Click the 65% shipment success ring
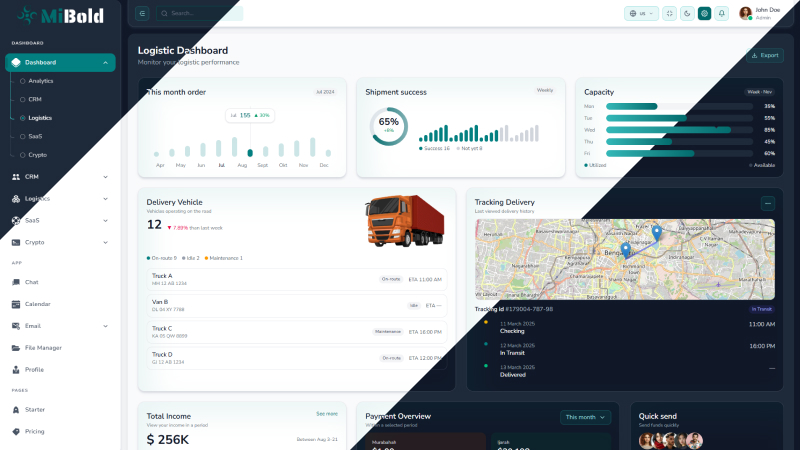Viewport: 800px width, 450px height. pyautogui.click(x=388, y=126)
